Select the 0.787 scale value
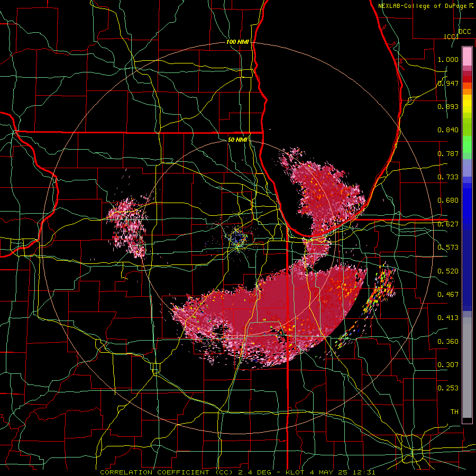This screenshot has width=476, height=476. click(x=448, y=153)
